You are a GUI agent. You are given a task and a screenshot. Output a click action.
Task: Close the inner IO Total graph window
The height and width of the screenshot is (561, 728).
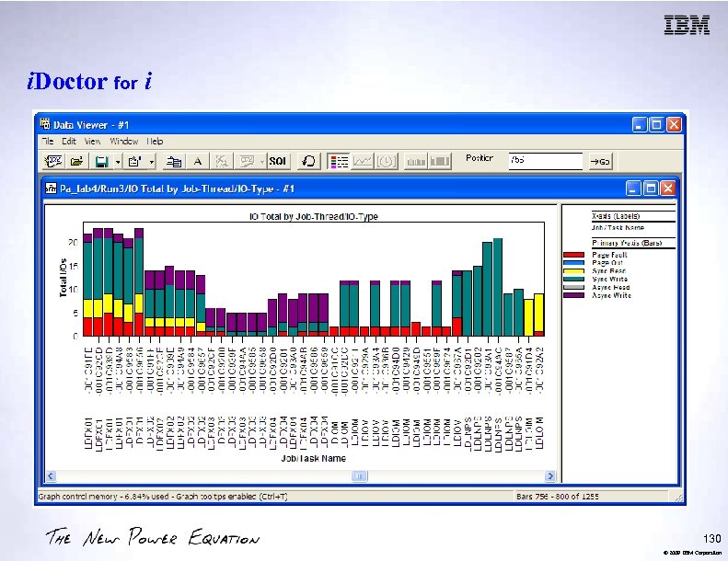pyautogui.click(x=667, y=189)
